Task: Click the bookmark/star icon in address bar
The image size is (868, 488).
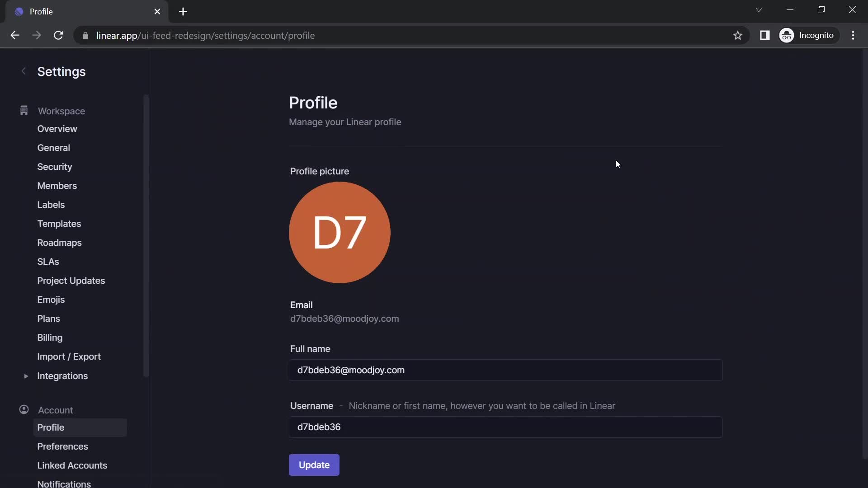Action: (737, 34)
